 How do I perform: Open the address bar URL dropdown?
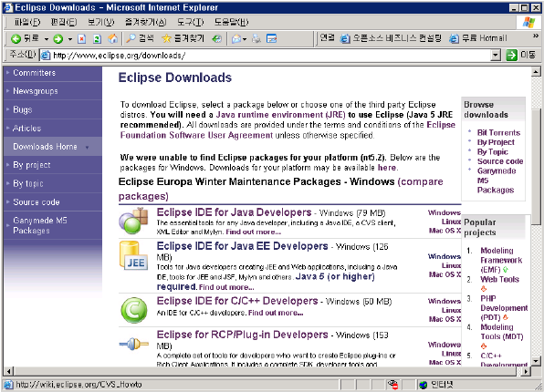[x=497, y=55]
